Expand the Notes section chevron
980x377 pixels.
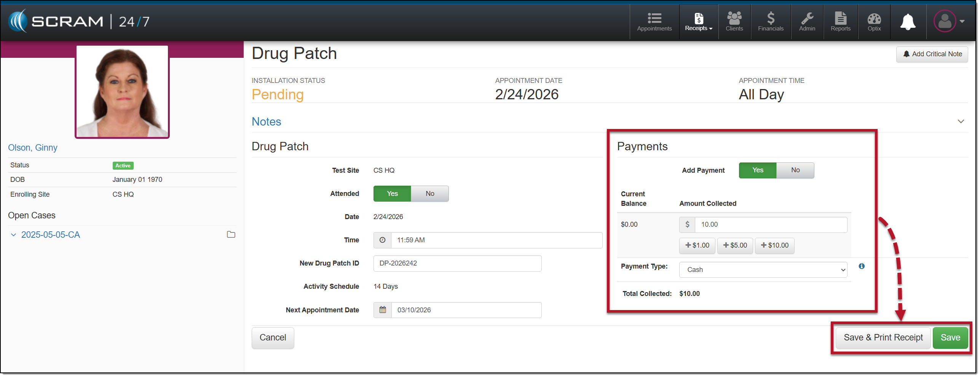point(961,121)
